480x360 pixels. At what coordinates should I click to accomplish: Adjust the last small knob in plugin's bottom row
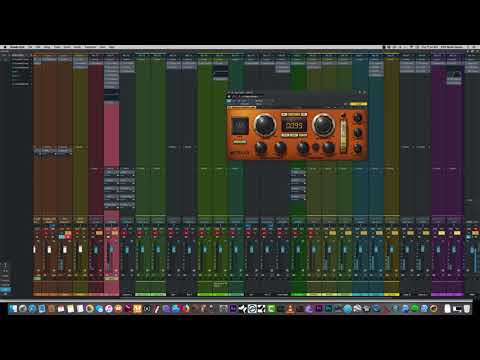tap(328, 148)
